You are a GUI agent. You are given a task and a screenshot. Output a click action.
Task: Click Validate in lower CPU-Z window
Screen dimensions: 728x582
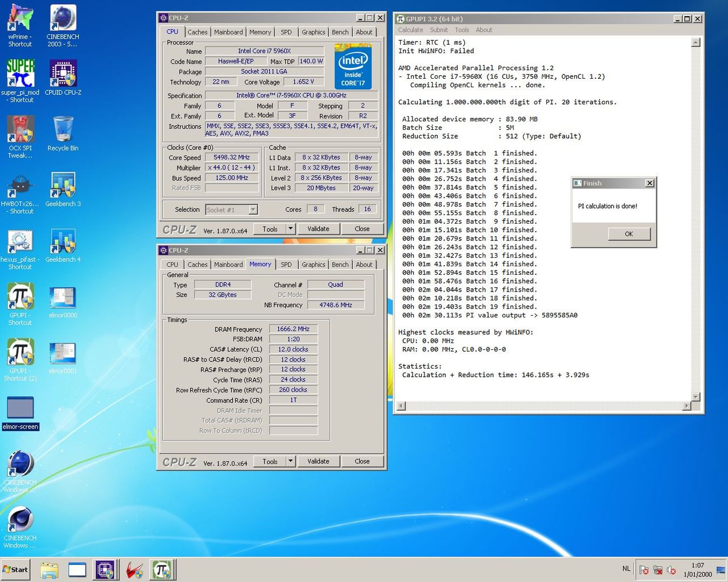pyautogui.click(x=318, y=461)
